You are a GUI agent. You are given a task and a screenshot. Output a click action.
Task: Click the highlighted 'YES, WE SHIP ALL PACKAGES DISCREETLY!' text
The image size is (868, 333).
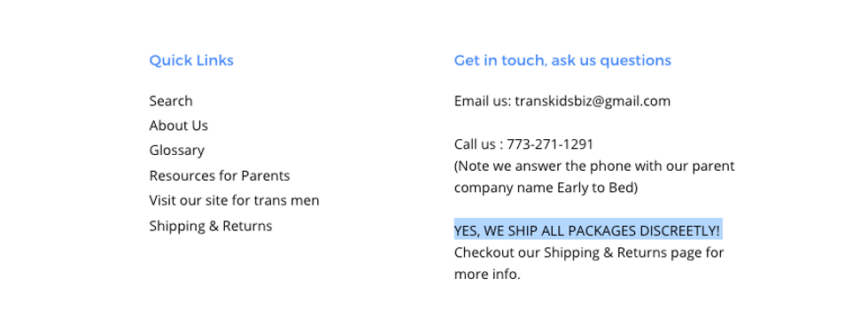point(588,230)
